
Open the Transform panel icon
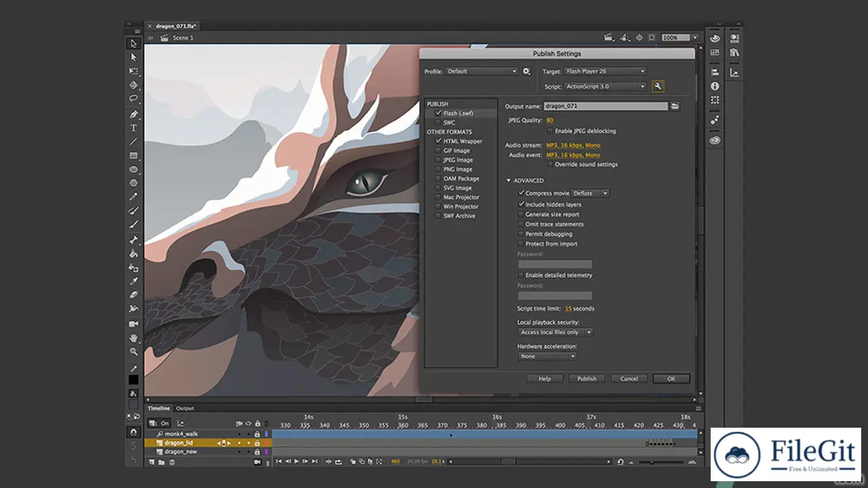(715, 100)
